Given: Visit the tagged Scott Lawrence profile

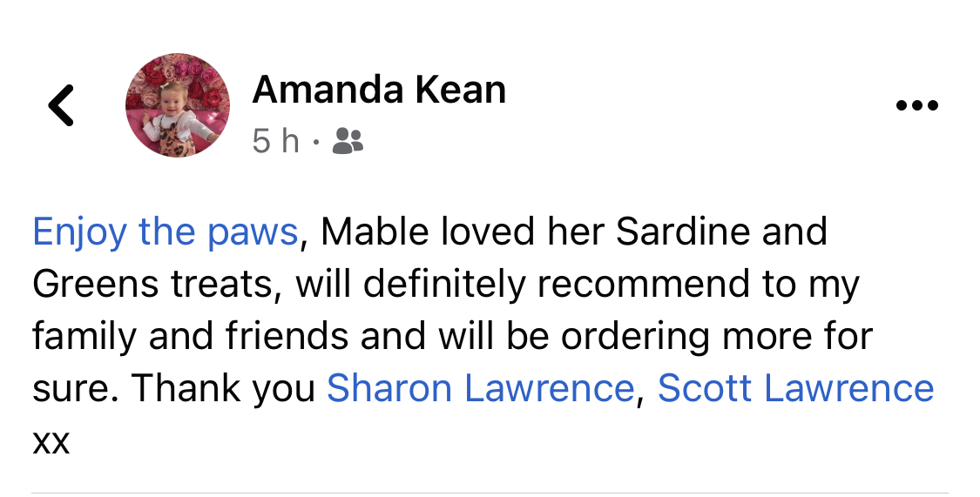Looking at the screenshot, I should click(795, 388).
